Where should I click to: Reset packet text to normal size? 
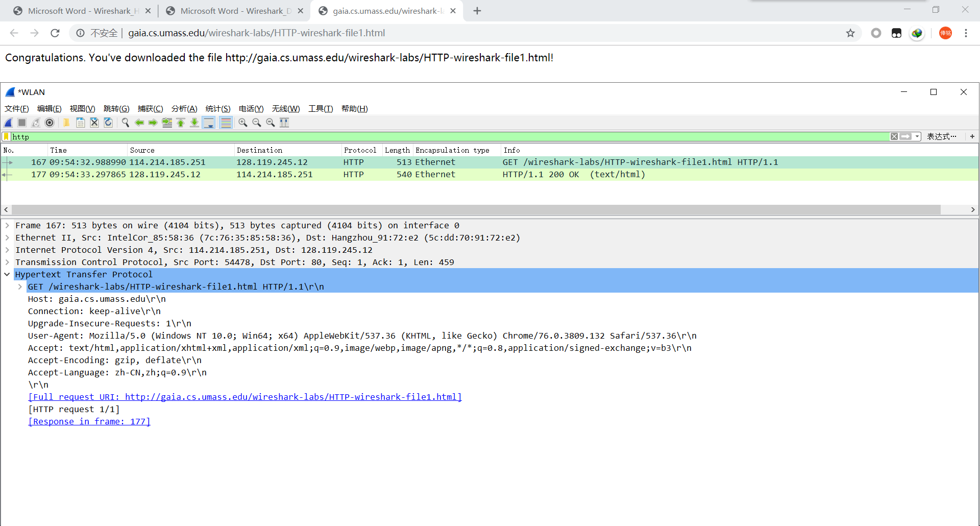(x=271, y=123)
